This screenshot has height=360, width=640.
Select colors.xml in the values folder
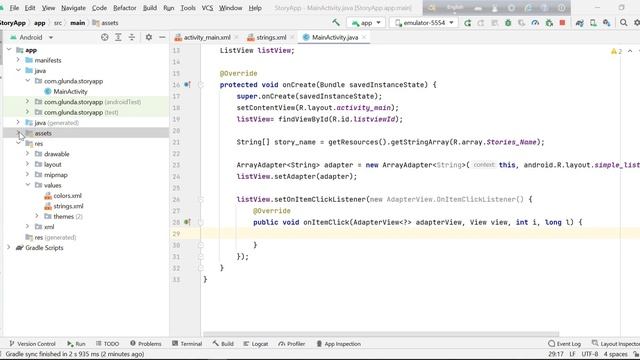63,196
